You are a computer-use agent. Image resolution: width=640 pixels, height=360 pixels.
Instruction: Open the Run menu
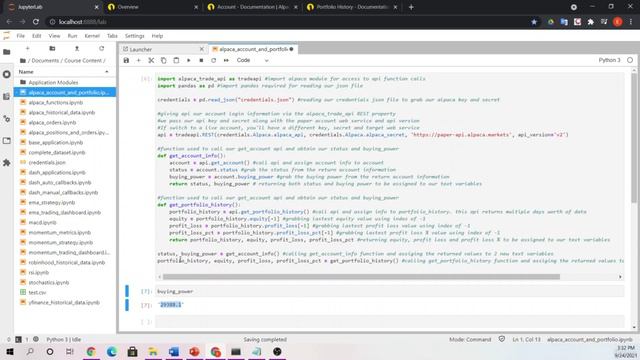pyautogui.click(x=72, y=36)
